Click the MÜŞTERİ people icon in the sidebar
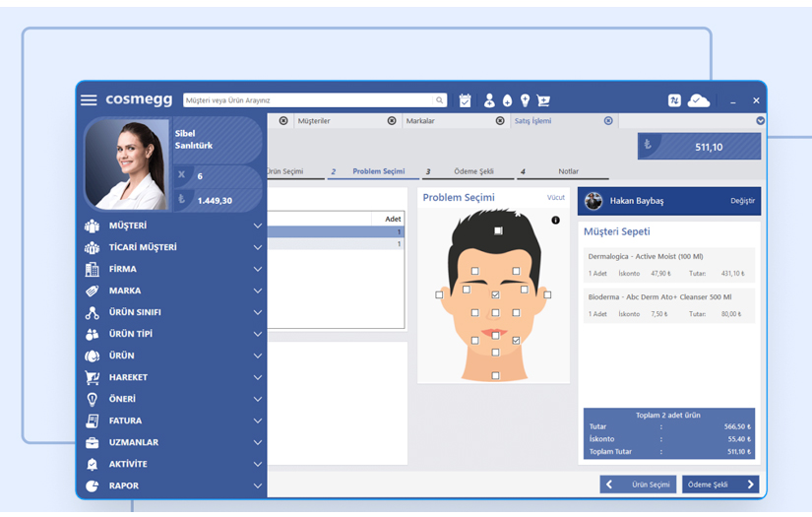The height and width of the screenshot is (517, 812). [93, 226]
